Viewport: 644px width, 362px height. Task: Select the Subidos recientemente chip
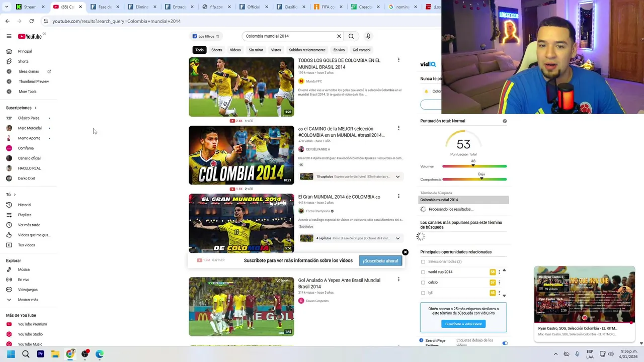pyautogui.click(x=307, y=50)
